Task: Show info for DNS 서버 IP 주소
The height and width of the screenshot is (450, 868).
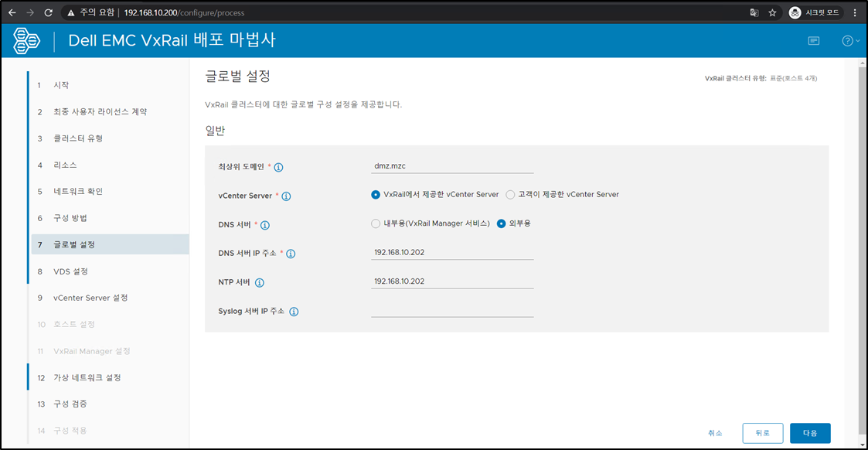Action: (291, 254)
